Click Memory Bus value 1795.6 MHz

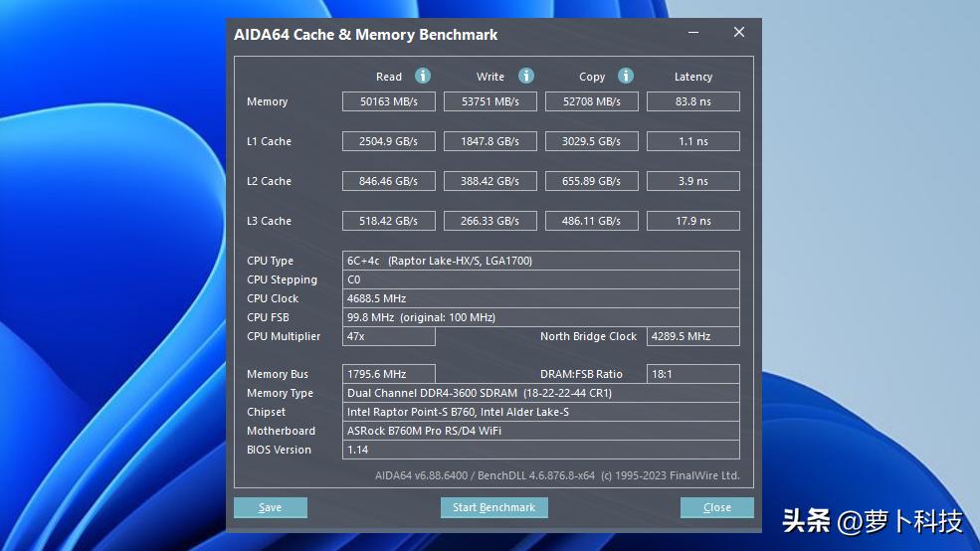(x=389, y=374)
